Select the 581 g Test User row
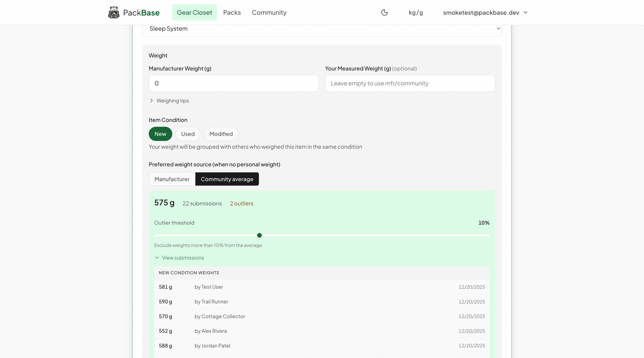Image resolution: width=644 pixels, height=358 pixels. click(x=322, y=287)
